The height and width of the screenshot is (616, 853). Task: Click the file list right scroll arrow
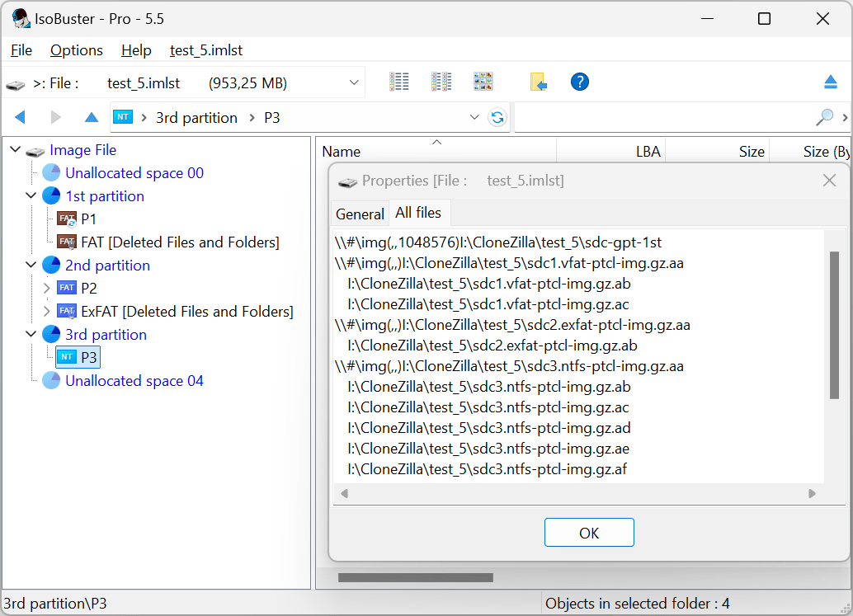[813, 494]
